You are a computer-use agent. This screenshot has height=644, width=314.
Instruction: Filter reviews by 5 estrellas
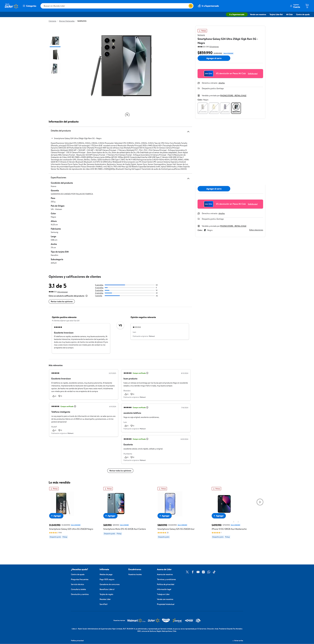(x=99, y=285)
